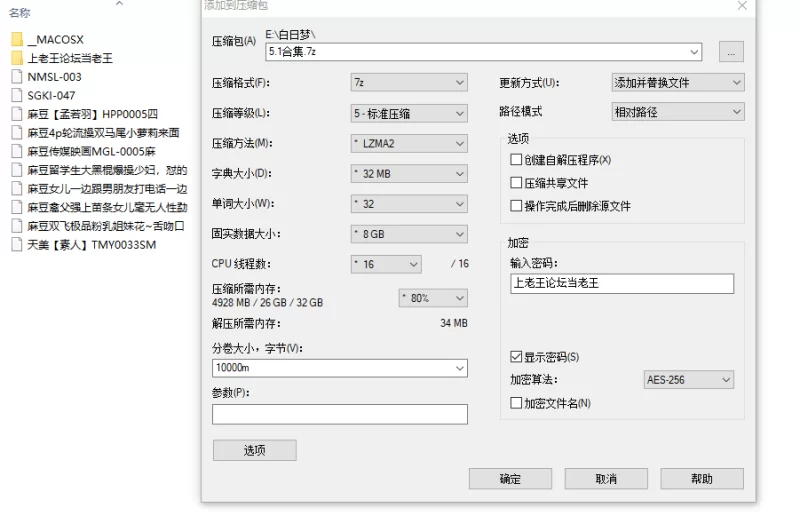This screenshot has width=800, height=516.
Task: Select the SGKI-047 file name
Action: click(x=51, y=95)
